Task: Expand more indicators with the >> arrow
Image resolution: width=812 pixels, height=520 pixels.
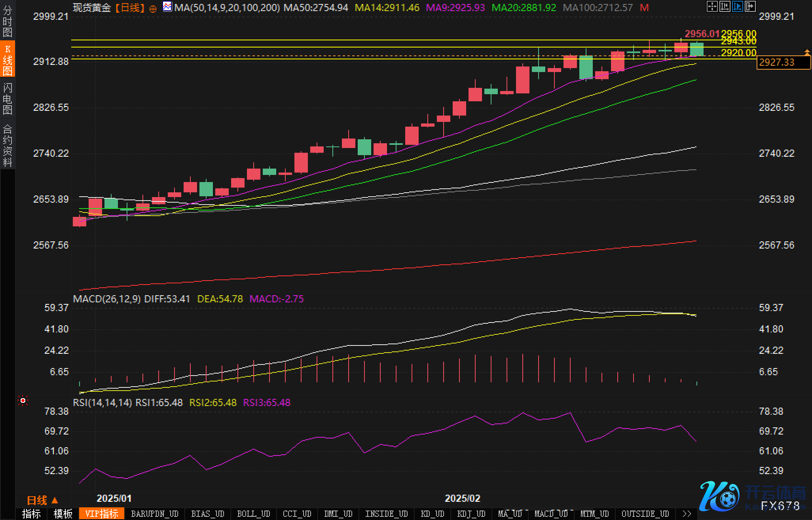Action: click(x=687, y=514)
